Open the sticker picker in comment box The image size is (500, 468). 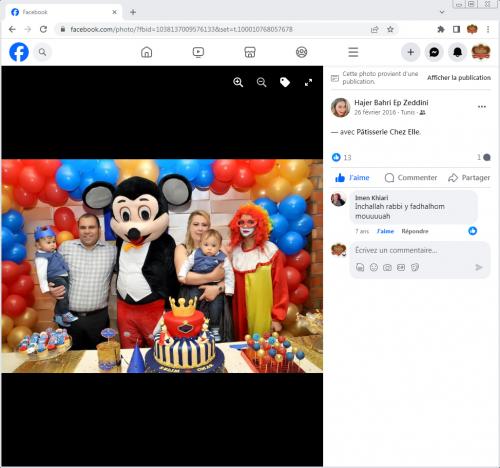pos(415,267)
